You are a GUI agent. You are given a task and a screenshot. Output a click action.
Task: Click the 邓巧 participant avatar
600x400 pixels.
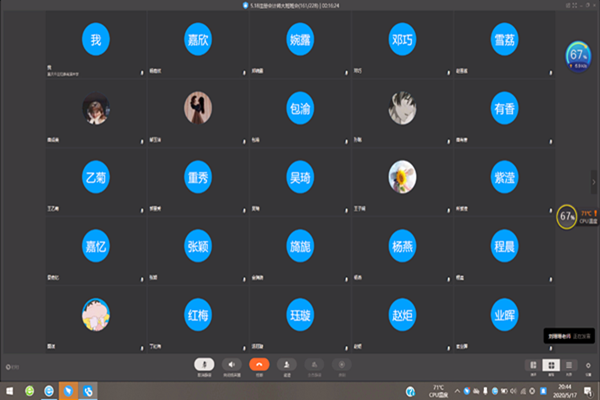point(403,40)
